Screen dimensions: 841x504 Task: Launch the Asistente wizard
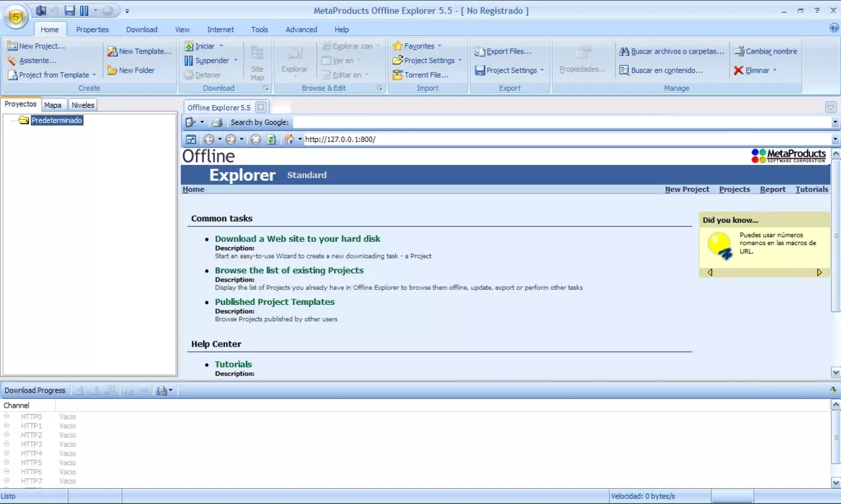32,60
